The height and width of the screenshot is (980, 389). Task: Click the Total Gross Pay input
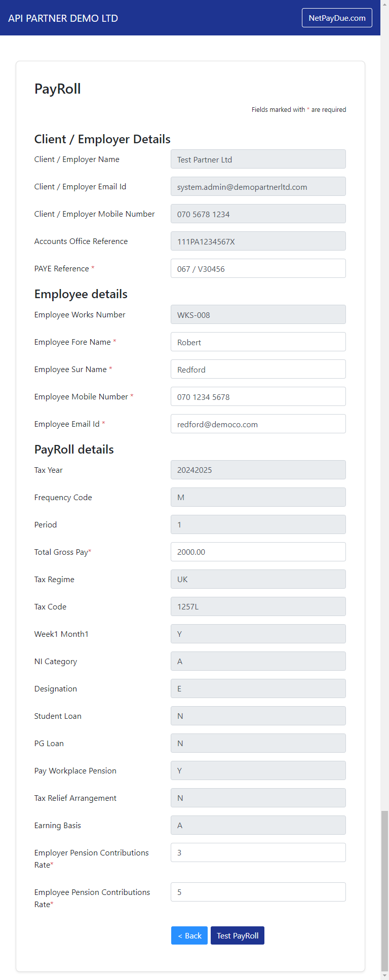click(x=258, y=552)
